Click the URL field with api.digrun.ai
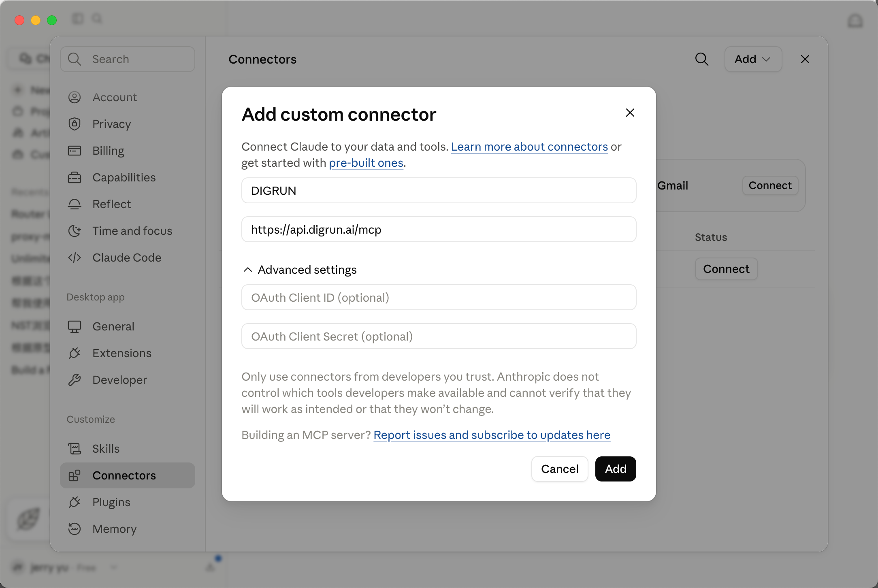878x588 pixels. click(x=439, y=229)
